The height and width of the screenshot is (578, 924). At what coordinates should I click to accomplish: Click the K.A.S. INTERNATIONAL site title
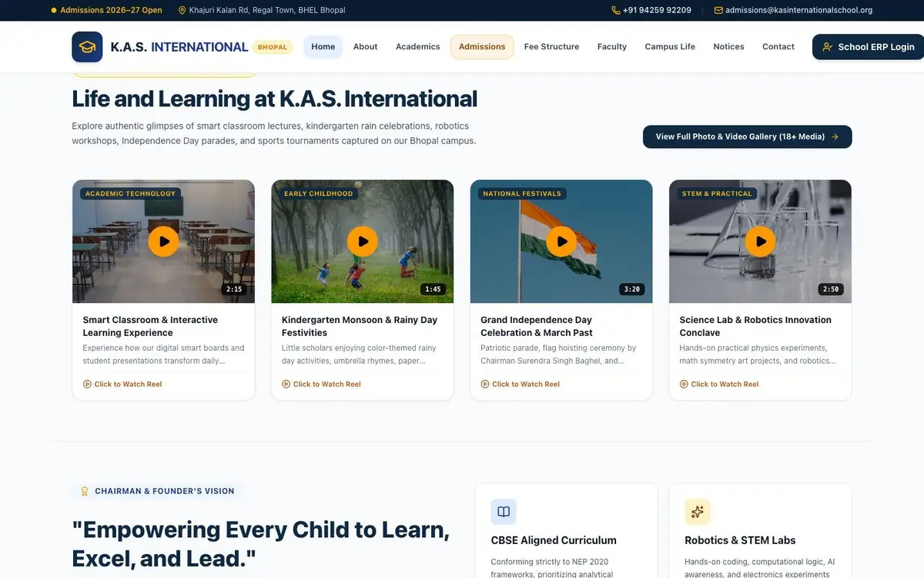pos(179,47)
